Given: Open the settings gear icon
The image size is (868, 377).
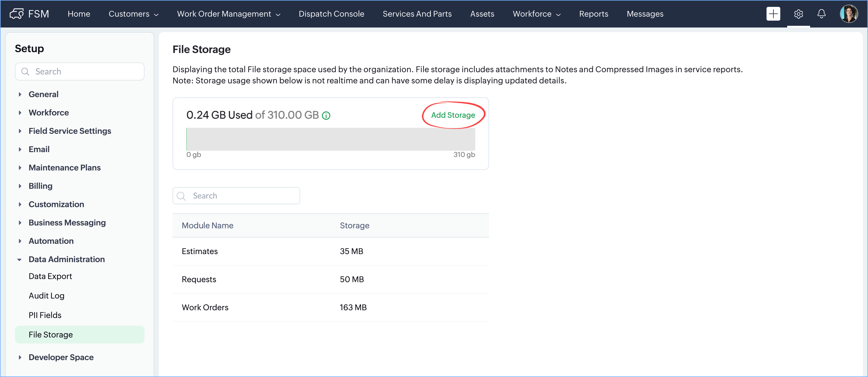Looking at the screenshot, I should [798, 14].
